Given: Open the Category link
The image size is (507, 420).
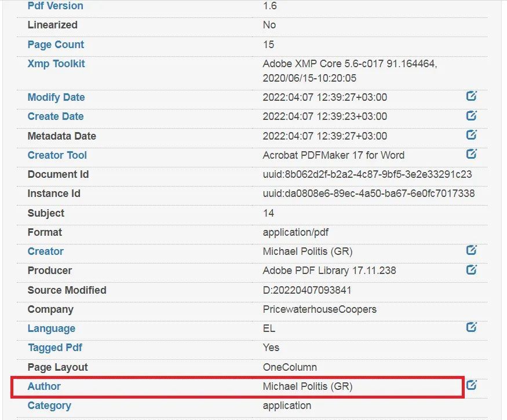Looking at the screenshot, I should pos(49,406).
